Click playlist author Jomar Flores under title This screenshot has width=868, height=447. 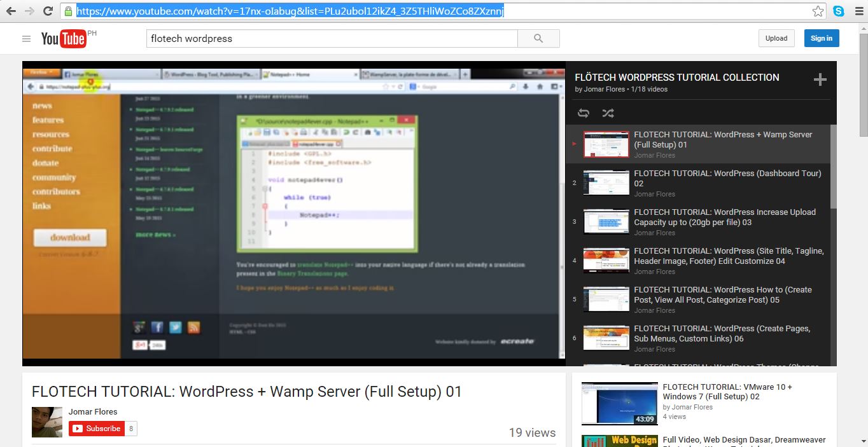tap(605, 89)
